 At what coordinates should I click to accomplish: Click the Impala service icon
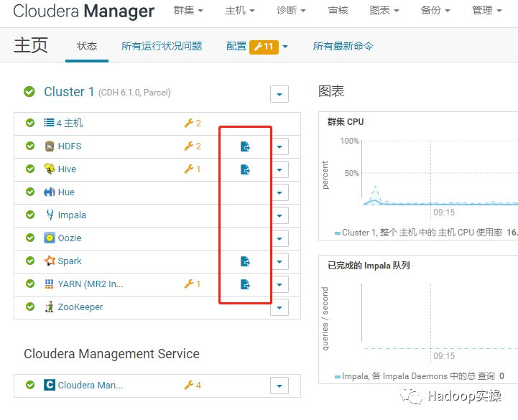[50, 215]
